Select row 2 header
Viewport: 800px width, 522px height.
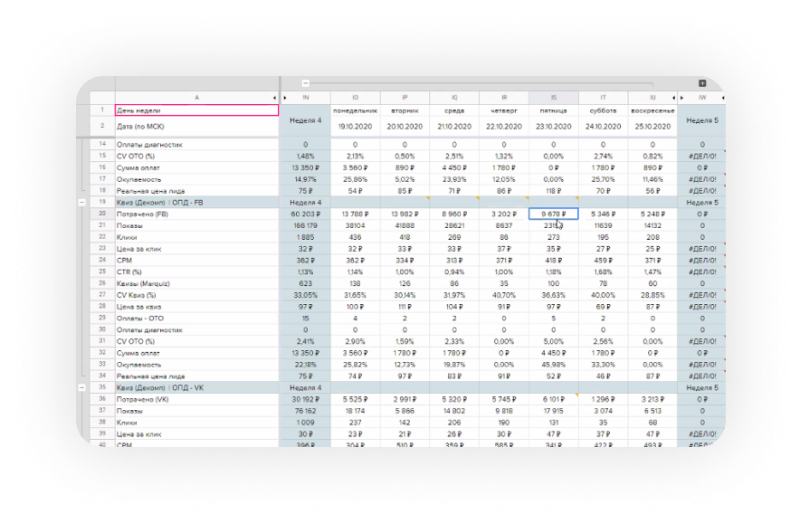pos(102,126)
